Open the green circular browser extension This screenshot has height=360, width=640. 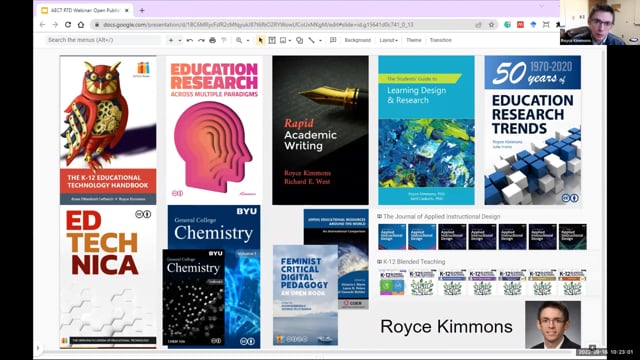point(507,25)
